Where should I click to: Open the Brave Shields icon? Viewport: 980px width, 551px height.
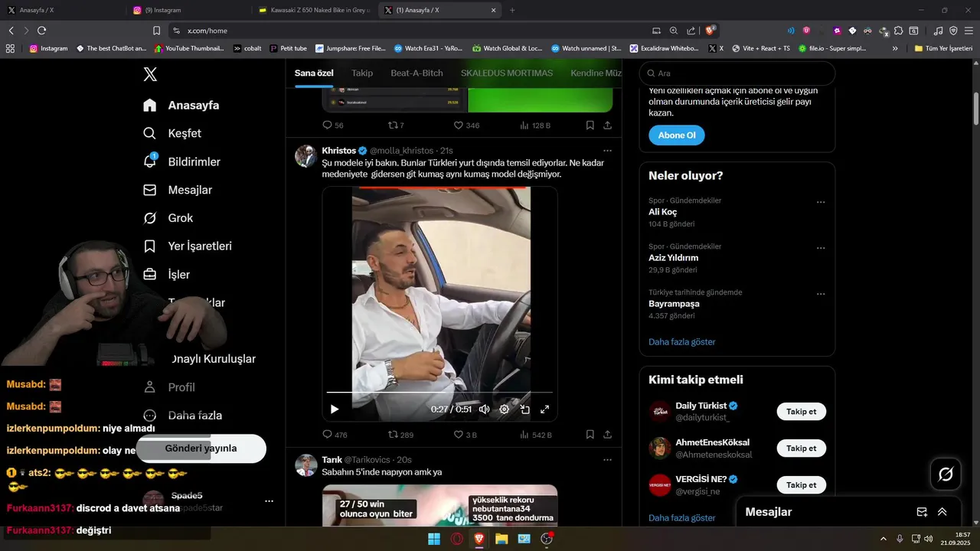tap(710, 30)
